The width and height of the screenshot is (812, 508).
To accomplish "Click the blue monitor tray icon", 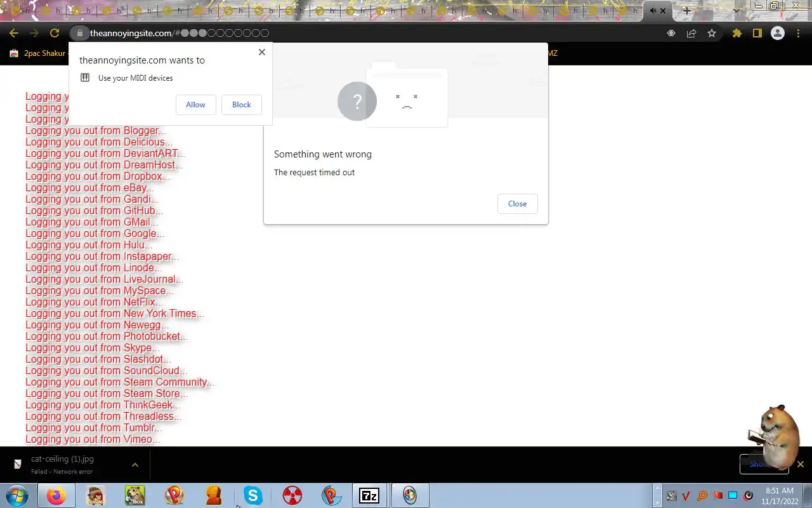I will tap(733, 495).
